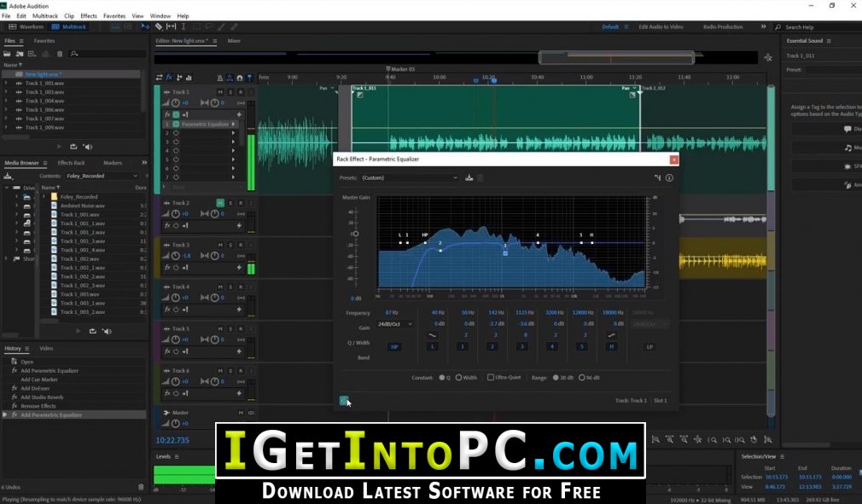
Task: Toggle the HP band button in equalizer
Action: click(394, 347)
